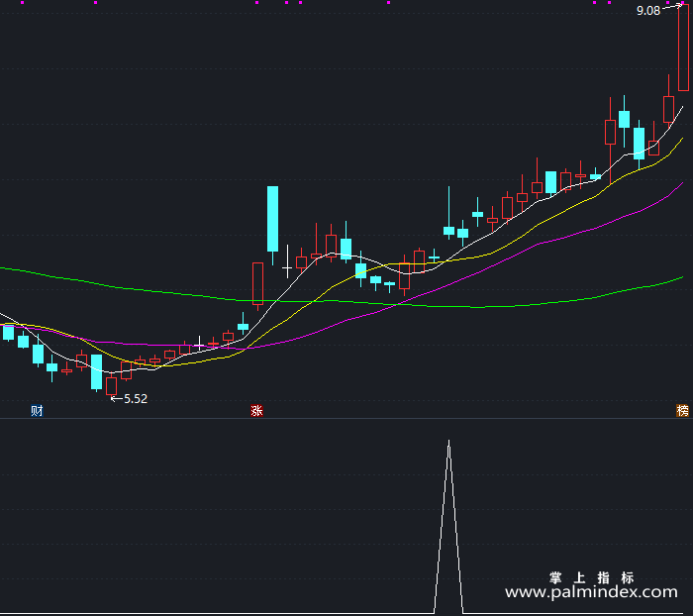Screen dimensions: 693x616
Task: Click the orange 榜 marker icon
Action: (683, 410)
